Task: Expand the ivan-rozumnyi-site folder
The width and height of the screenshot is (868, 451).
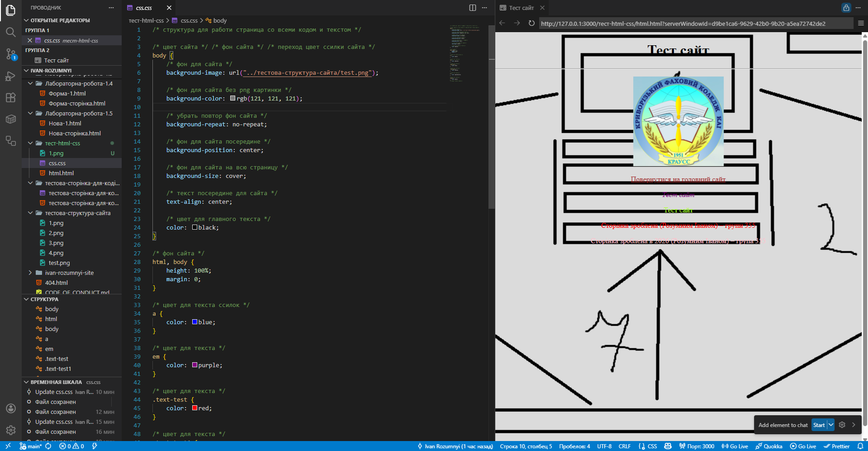Action: pyautogui.click(x=30, y=273)
